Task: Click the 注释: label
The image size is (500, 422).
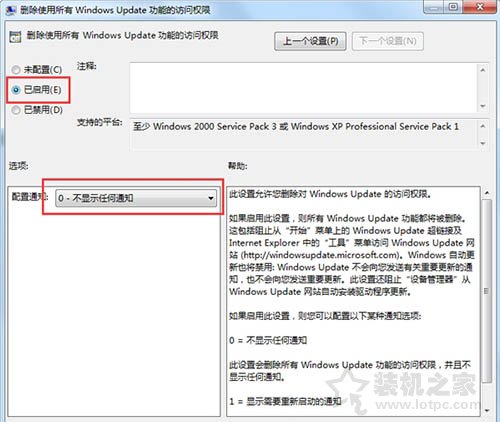Action: coord(87,66)
